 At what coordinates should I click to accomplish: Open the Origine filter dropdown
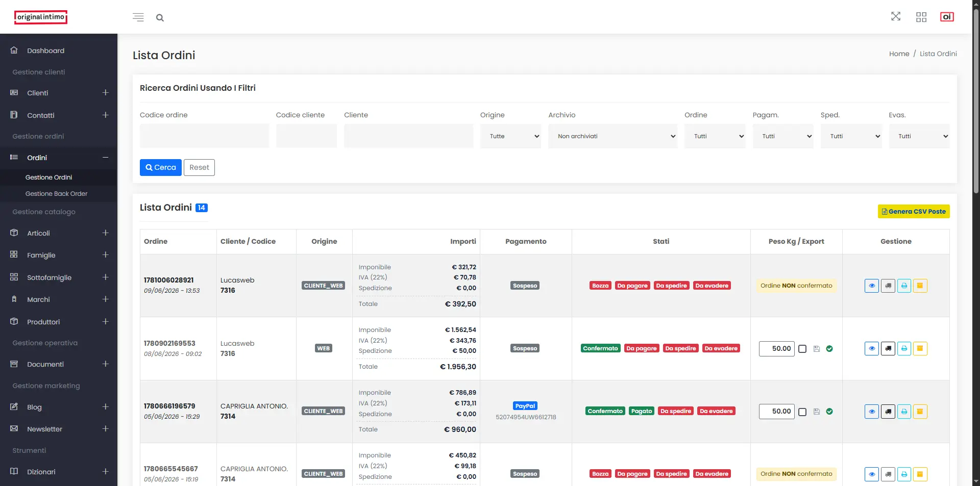tap(510, 136)
